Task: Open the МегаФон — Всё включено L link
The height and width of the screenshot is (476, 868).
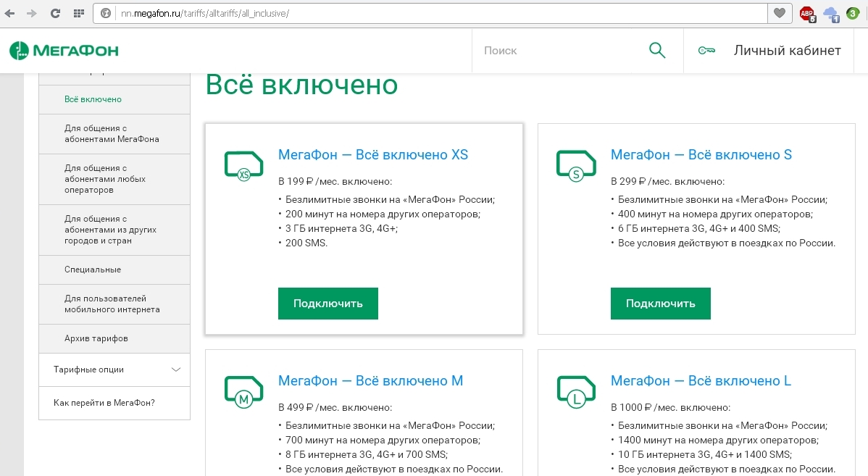Action: coord(701,381)
